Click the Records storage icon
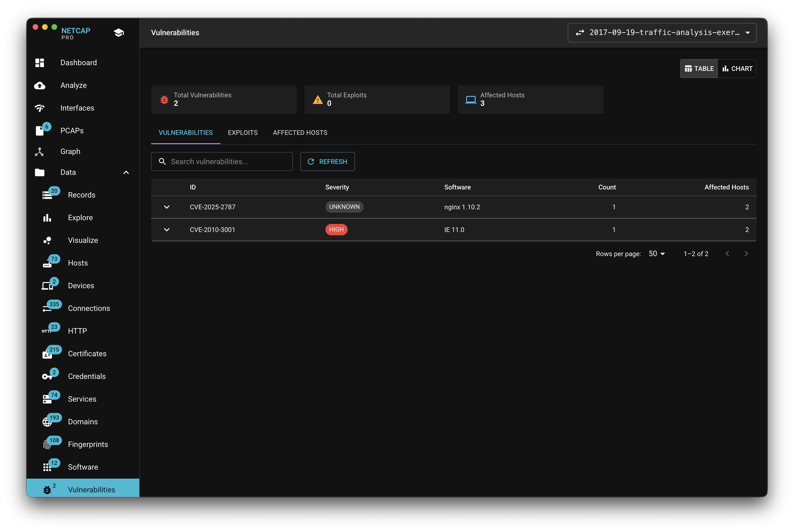Screen dimensions: 794x532 tap(47, 195)
